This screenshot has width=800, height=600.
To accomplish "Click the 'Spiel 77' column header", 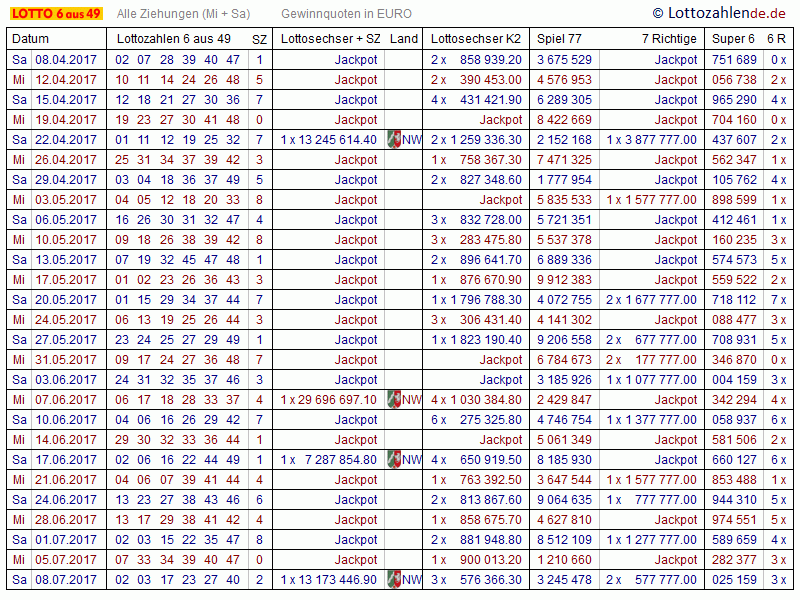I will 559,38.
